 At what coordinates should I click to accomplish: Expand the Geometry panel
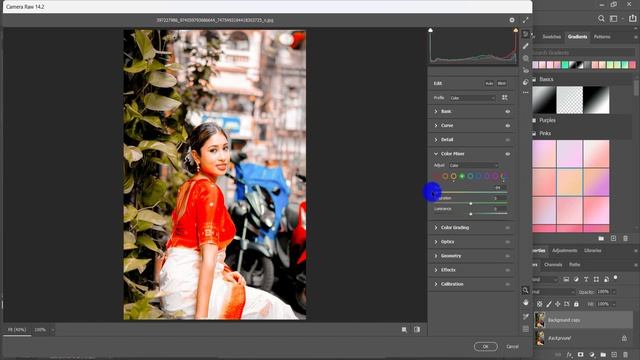[x=436, y=256]
